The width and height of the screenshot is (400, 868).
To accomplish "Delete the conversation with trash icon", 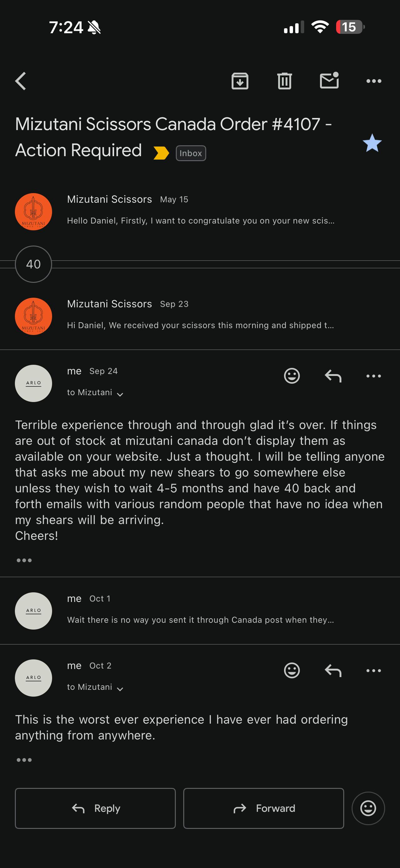I will click(x=285, y=81).
